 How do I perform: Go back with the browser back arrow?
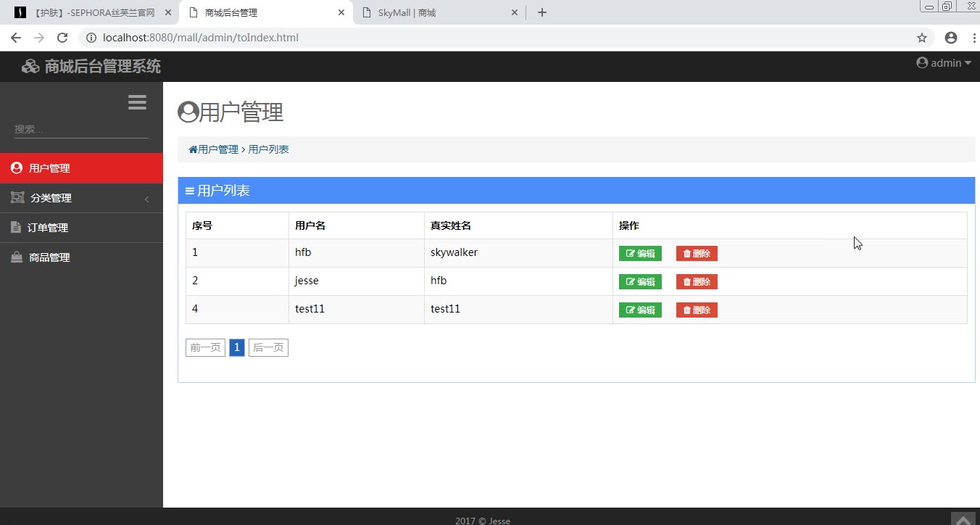click(16, 38)
